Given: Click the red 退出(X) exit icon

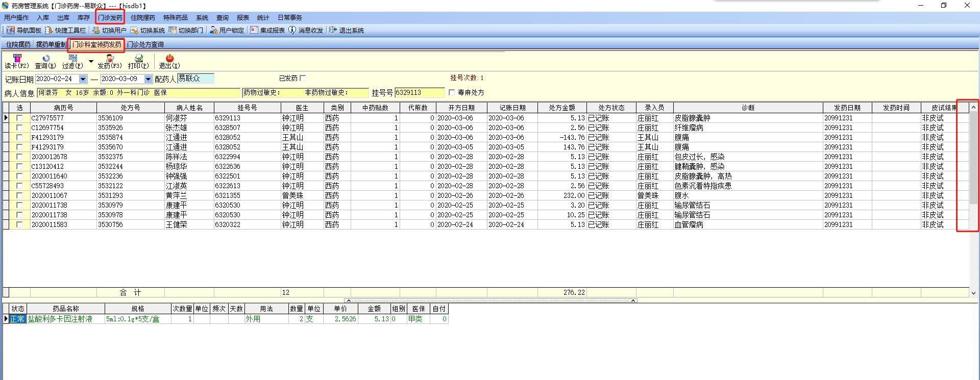Looking at the screenshot, I should (169, 58).
